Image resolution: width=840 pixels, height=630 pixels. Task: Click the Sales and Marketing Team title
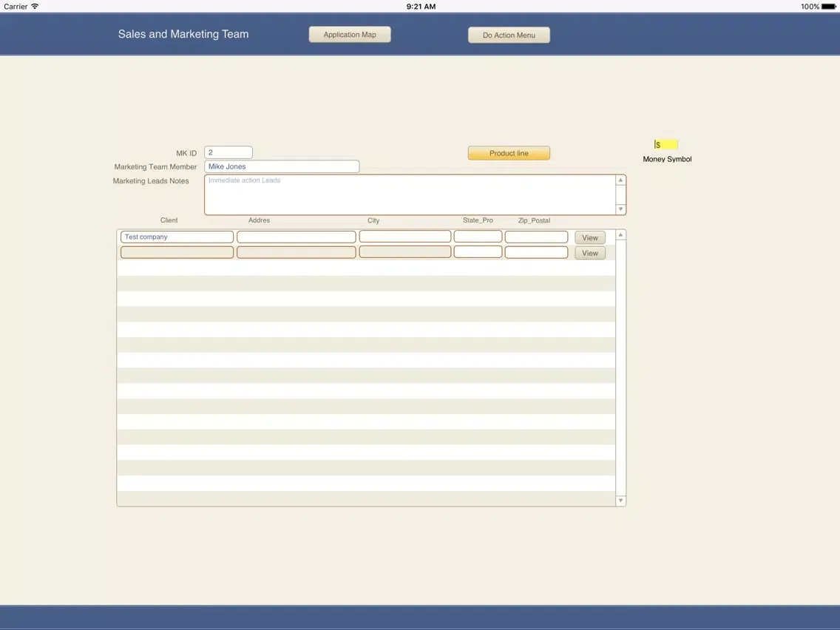click(x=183, y=34)
